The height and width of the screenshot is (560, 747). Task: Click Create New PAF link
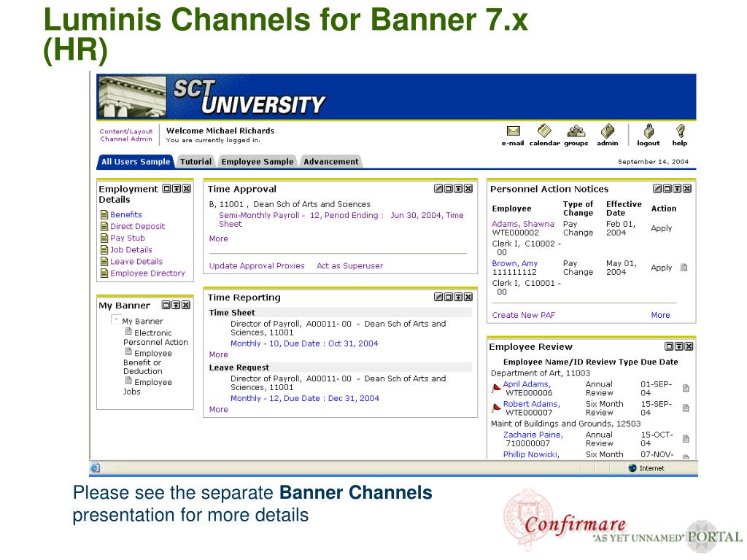click(524, 315)
